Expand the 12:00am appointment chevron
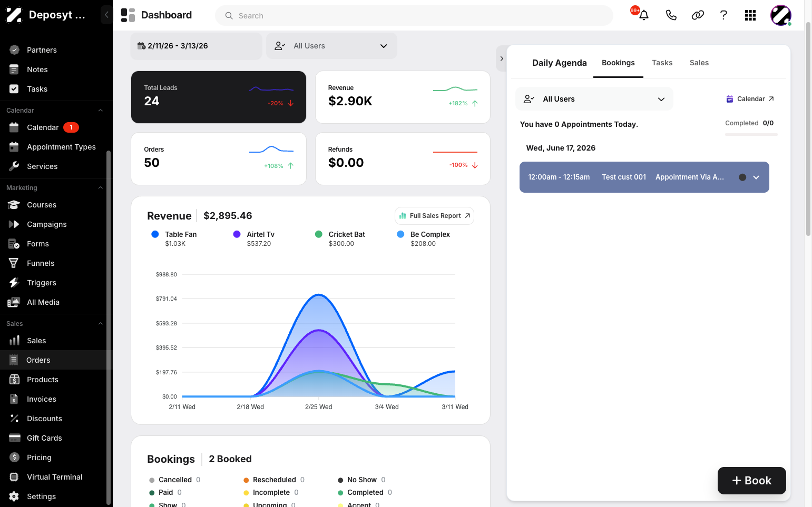This screenshot has width=812, height=507. pyautogui.click(x=756, y=177)
